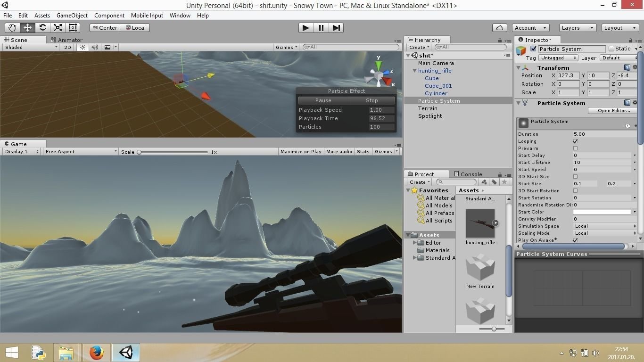Click Open Editor button
Image resolution: width=644 pixels, height=362 pixels.
pyautogui.click(x=612, y=111)
